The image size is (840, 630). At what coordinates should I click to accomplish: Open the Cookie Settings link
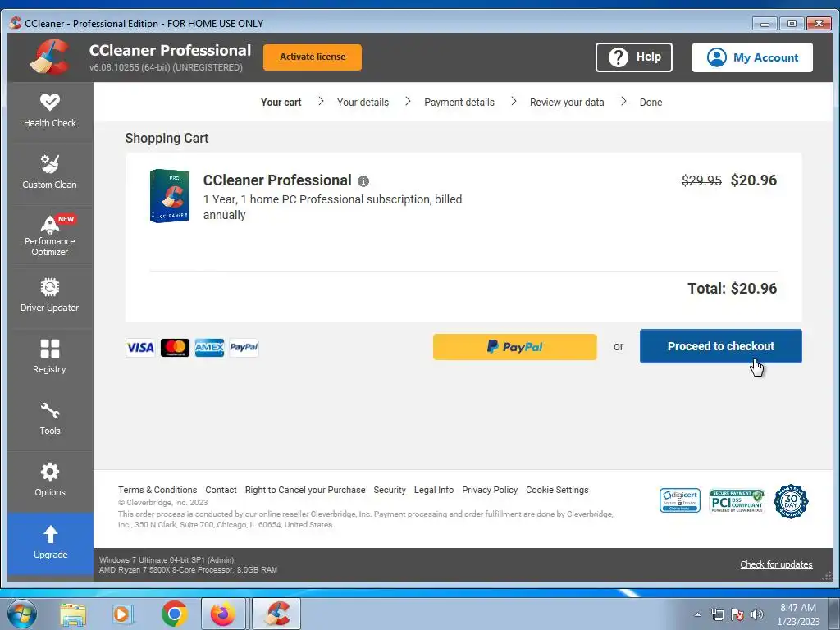tap(557, 490)
